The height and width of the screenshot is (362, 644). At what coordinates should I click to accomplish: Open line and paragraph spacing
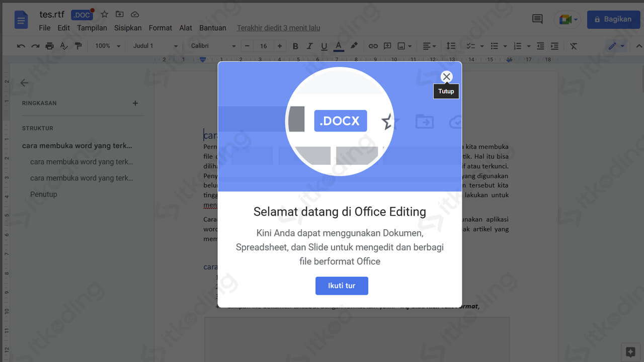click(451, 46)
